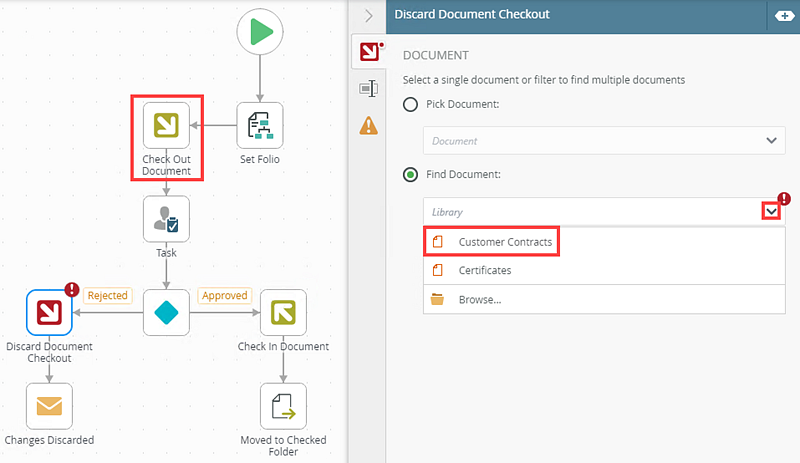Open the Errors warning triangle tab
The image size is (800, 463).
coord(369,125)
